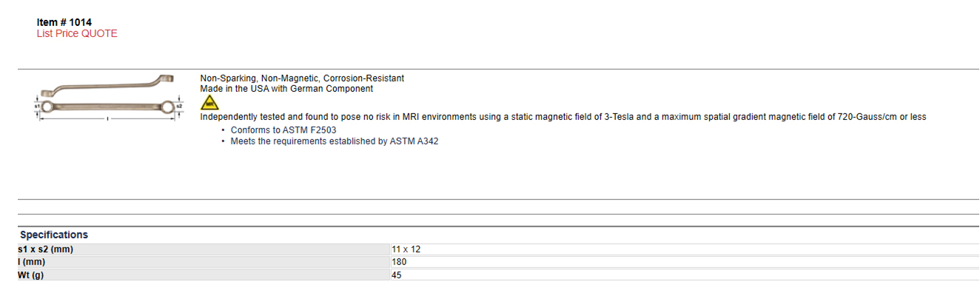Click the length dimension line under wrench

107,118
